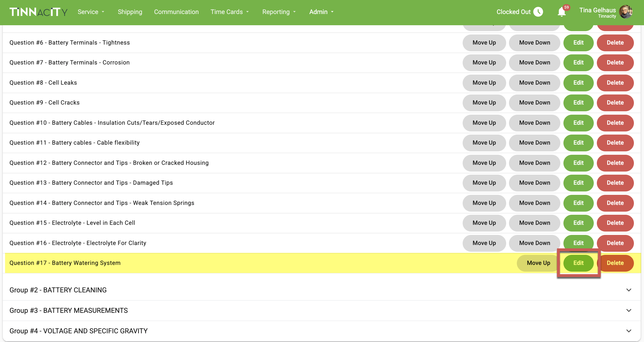The height and width of the screenshot is (342, 644).
Task: Open the Admin menu
Action: click(321, 12)
